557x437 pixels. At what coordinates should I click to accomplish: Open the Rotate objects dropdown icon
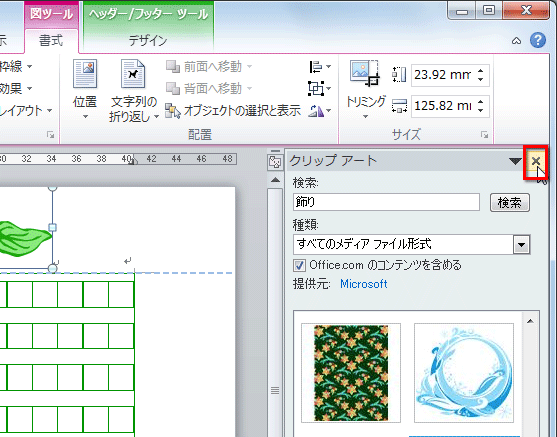click(319, 110)
